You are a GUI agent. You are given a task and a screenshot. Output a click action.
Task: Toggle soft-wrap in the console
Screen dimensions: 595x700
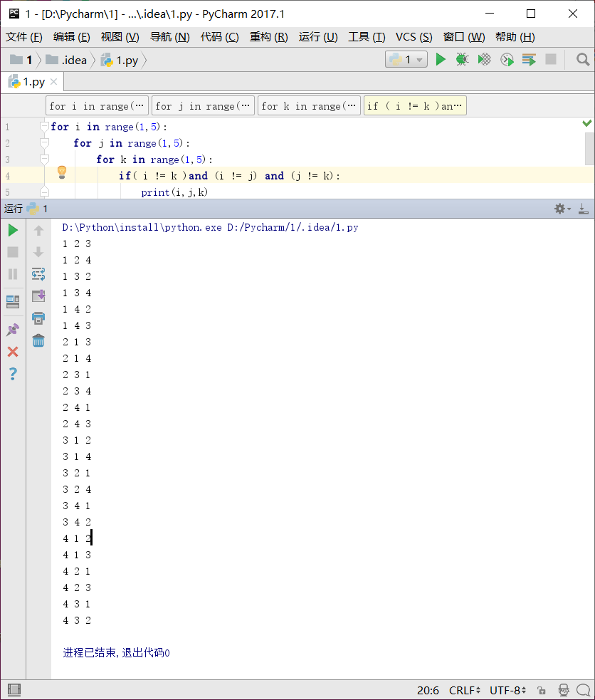tap(38, 273)
